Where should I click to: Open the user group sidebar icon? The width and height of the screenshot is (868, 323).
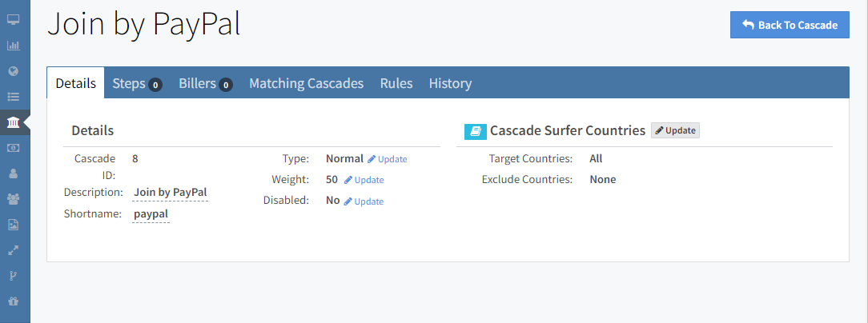13,198
